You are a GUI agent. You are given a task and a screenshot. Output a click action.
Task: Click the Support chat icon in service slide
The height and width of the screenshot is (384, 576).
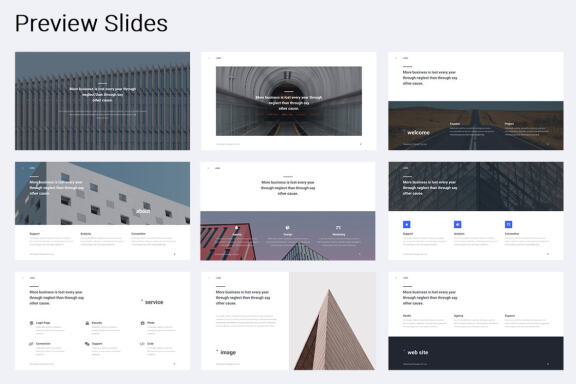pos(87,344)
